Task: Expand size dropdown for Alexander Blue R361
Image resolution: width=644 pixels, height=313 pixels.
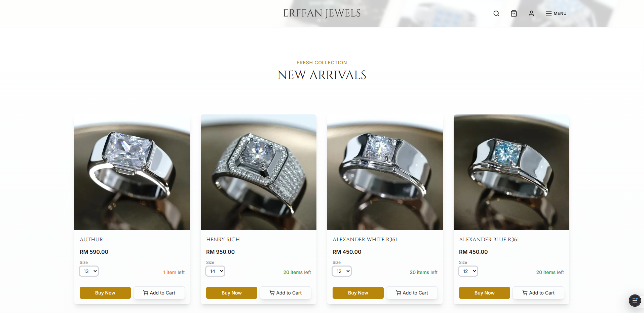Action: click(468, 271)
